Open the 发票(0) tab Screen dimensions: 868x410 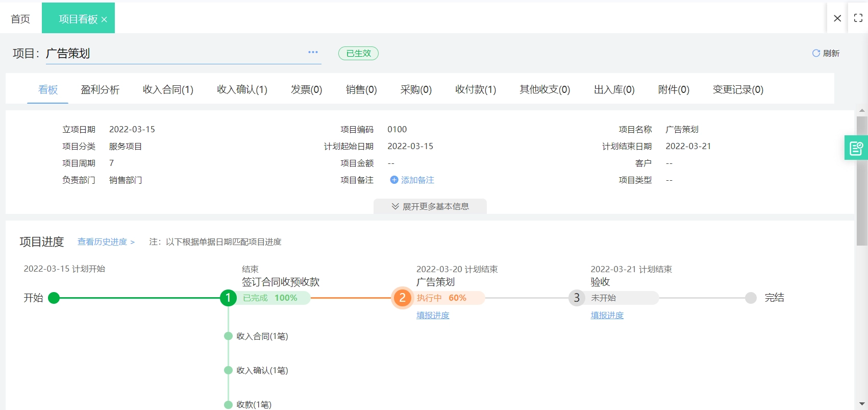tap(306, 89)
